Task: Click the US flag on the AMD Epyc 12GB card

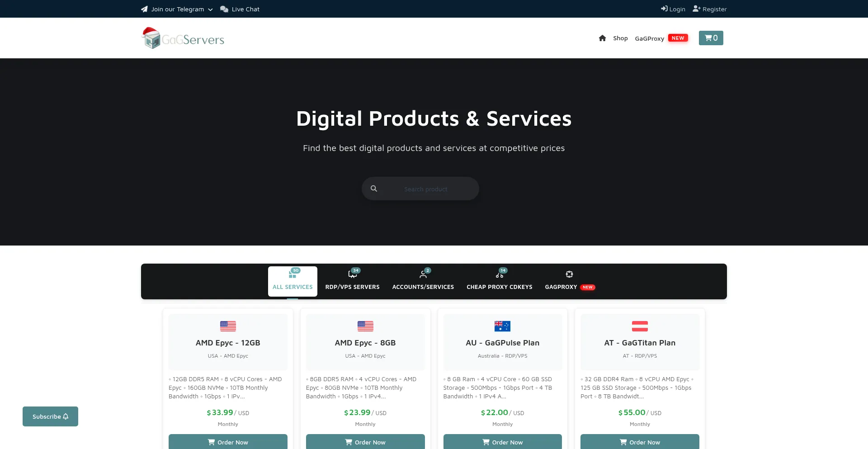Action: click(x=228, y=326)
